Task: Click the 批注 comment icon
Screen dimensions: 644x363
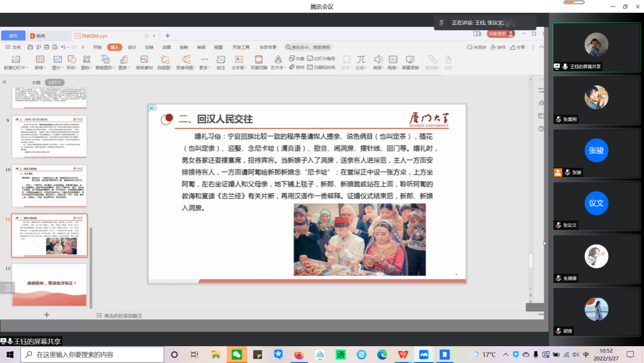Action: [220, 60]
